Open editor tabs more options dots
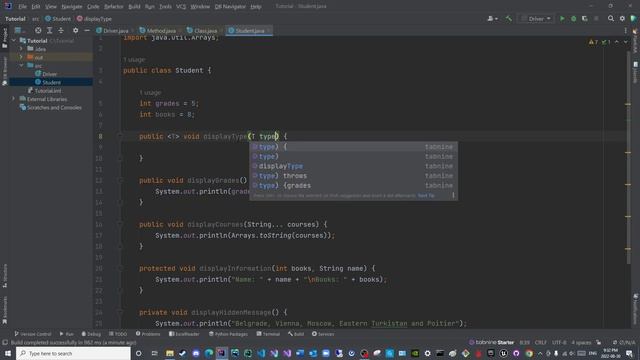 coord(625,31)
